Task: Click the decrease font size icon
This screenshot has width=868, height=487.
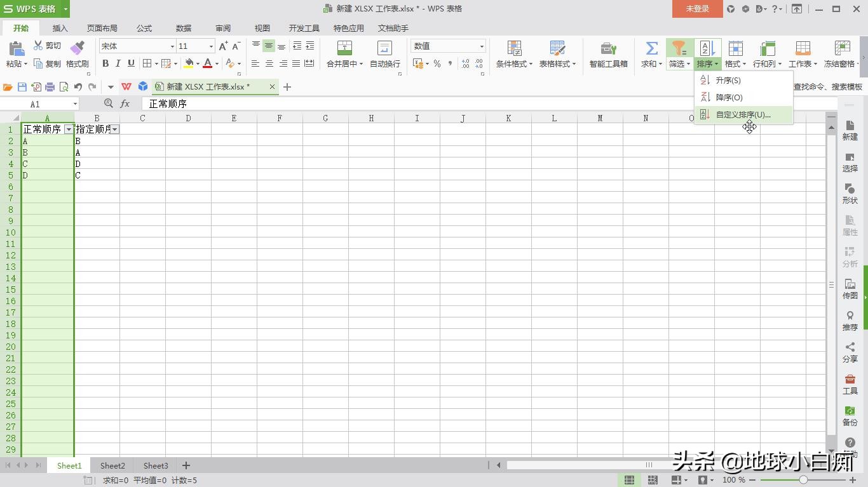Action: click(x=236, y=46)
